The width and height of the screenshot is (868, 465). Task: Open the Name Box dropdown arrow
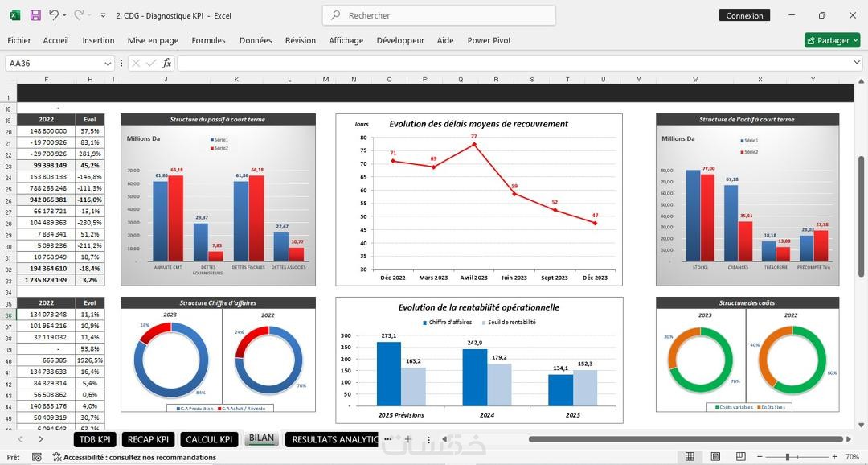point(108,64)
